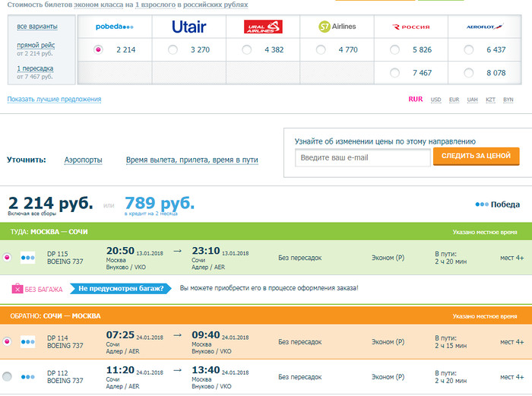Click the Aeroflot airline logo

click(x=485, y=26)
